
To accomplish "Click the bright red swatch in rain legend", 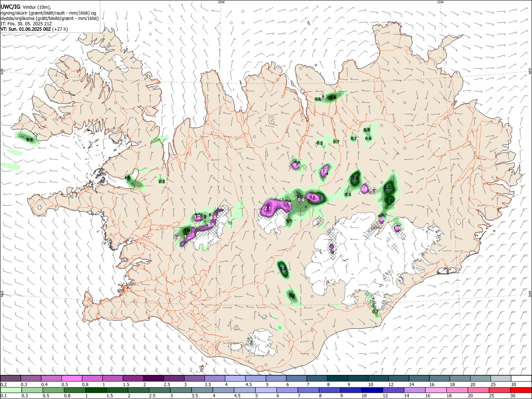I will pyautogui.click(x=521, y=390).
